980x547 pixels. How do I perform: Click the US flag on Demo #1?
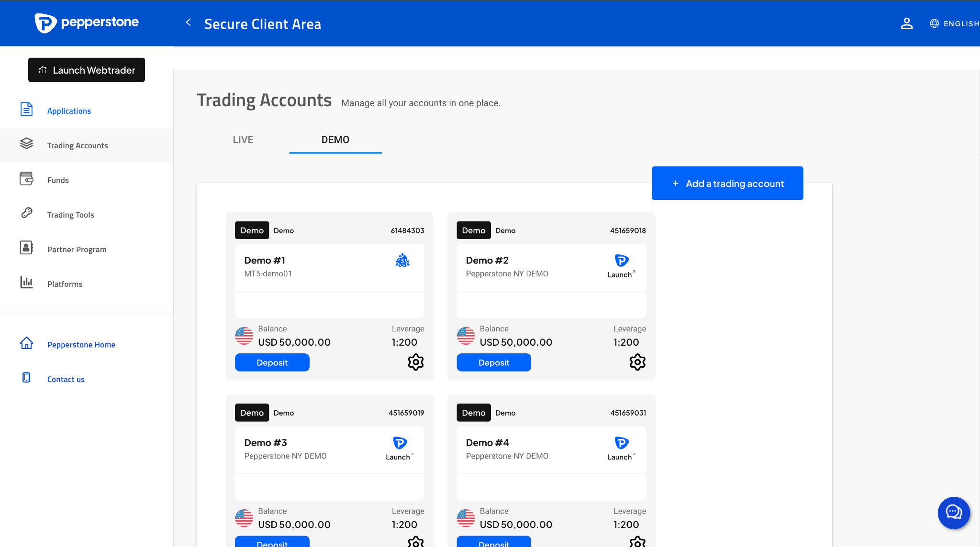244,336
